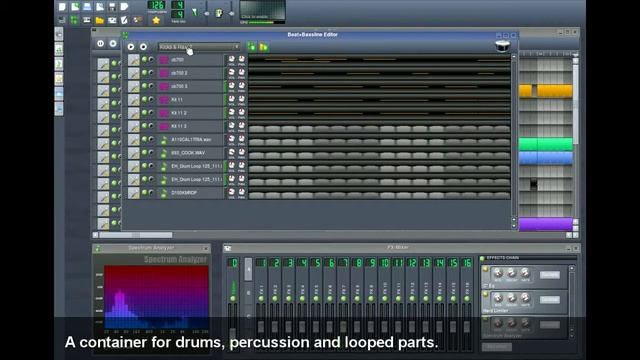The image size is (640, 360).
Task: Click first knob of Hard Limiter effect
Action: [498, 298]
